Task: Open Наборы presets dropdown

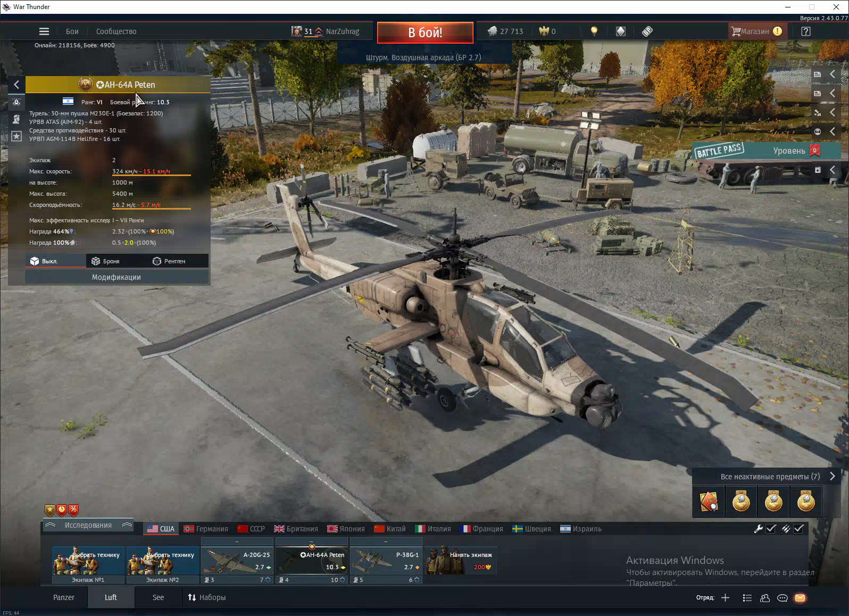Action: click(x=207, y=597)
